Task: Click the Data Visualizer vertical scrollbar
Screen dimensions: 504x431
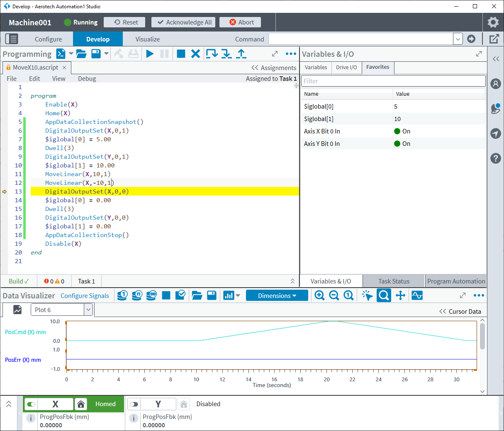Action: pyautogui.click(x=482, y=337)
